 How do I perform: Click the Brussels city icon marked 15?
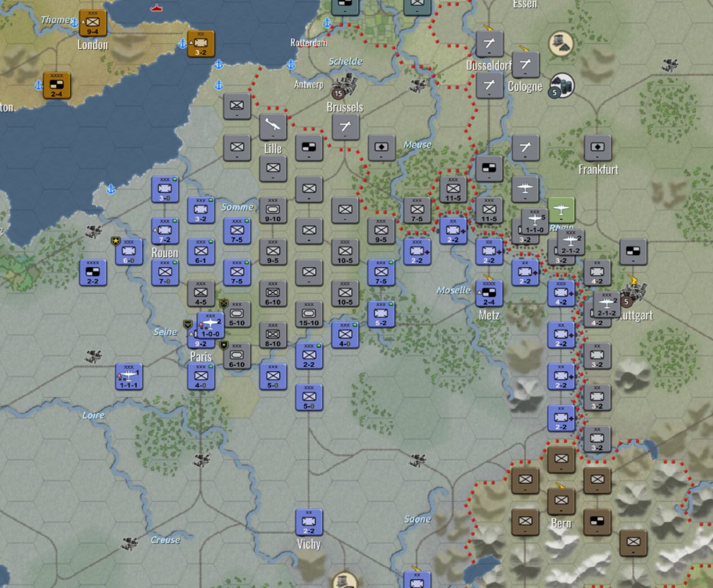tap(344, 87)
